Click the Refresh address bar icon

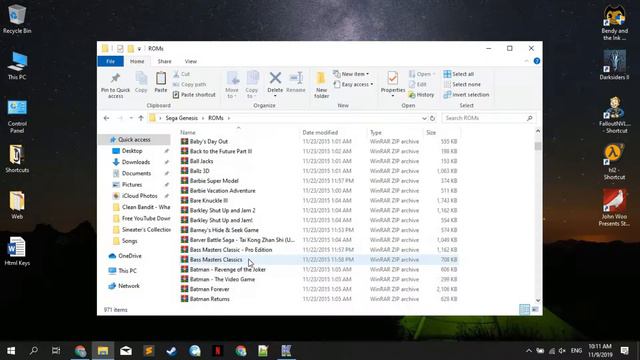(432, 118)
